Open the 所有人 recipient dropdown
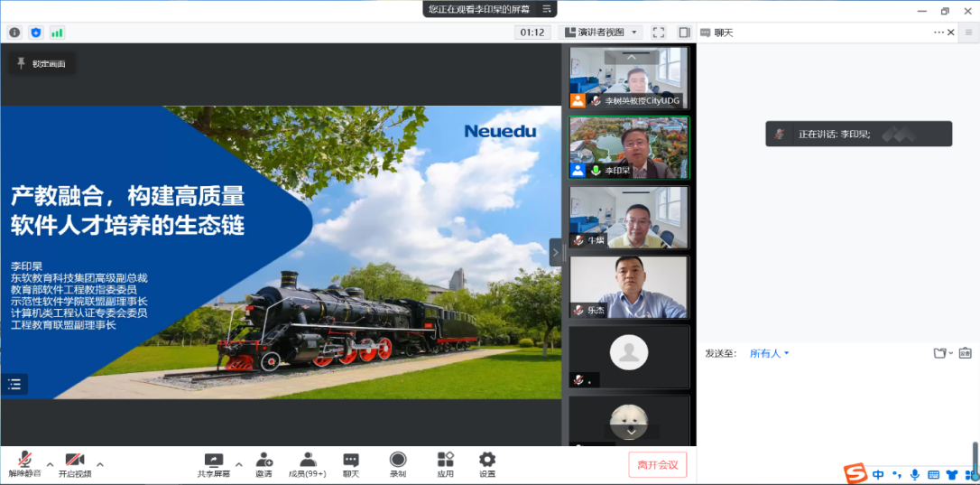This screenshot has width=980, height=485. [x=770, y=353]
